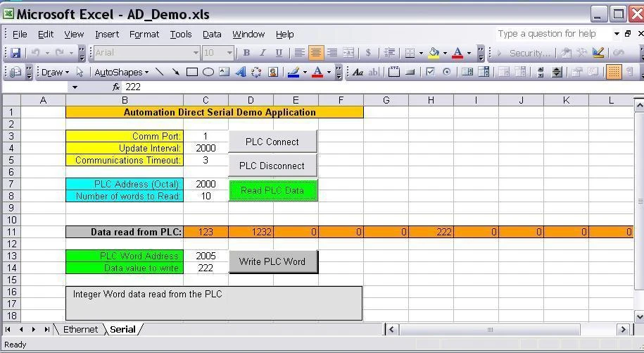Apply red Font Color on Formatting toolbar
Viewport: 644px width, 353px height.
point(457,53)
